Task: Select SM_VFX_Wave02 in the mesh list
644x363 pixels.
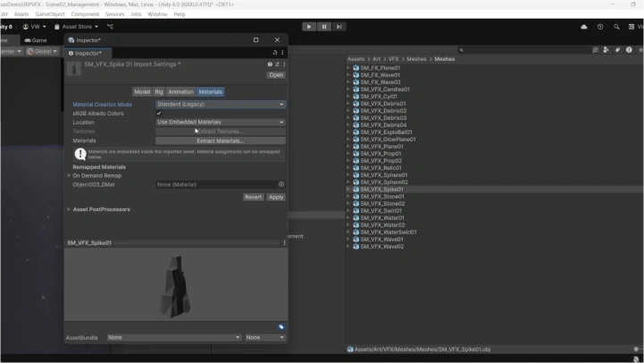Action: pyautogui.click(x=382, y=246)
